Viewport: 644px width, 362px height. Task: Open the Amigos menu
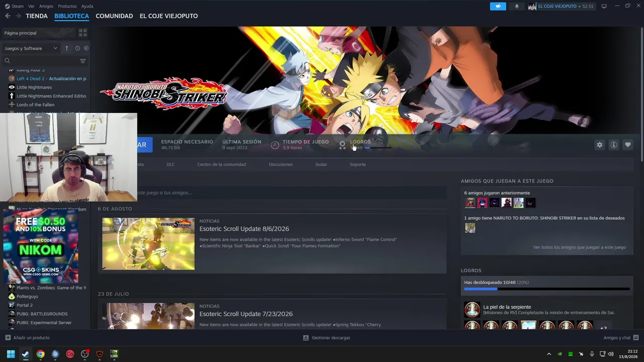click(46, 6)
